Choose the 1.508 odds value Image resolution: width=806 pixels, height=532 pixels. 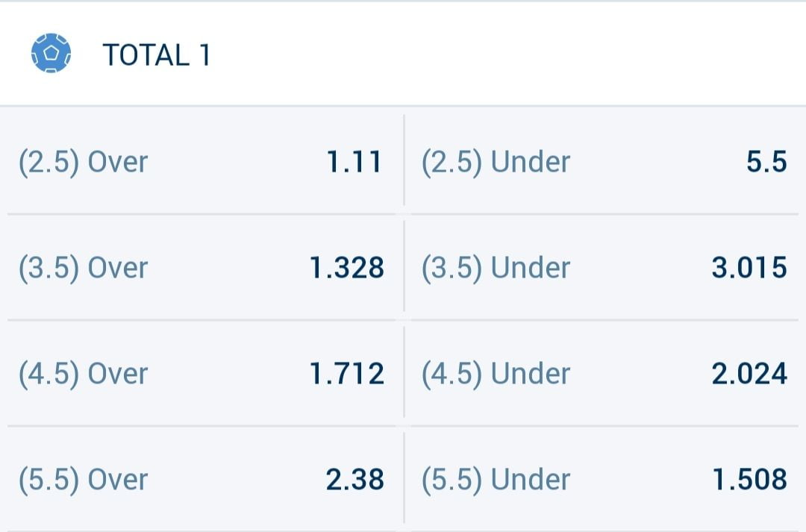[749, 480]
